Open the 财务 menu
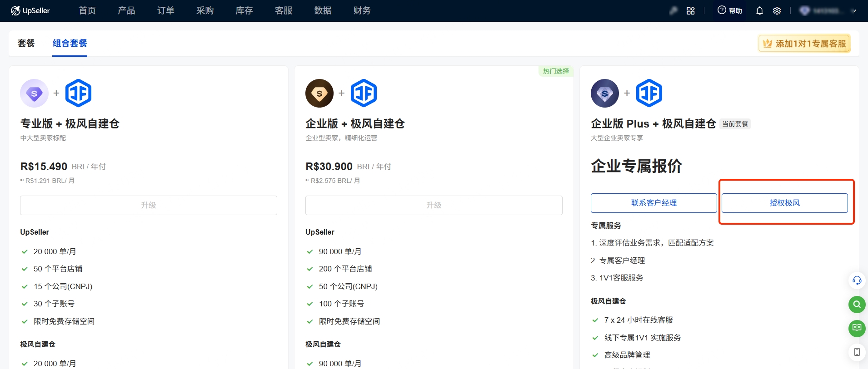The image size is (868, 369). coord(362,10)
